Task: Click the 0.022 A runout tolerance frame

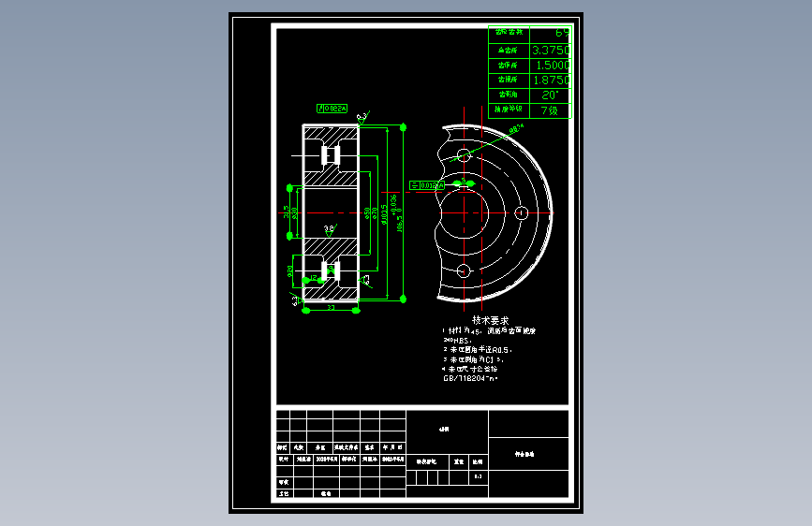Action: [x=332, y=109]
